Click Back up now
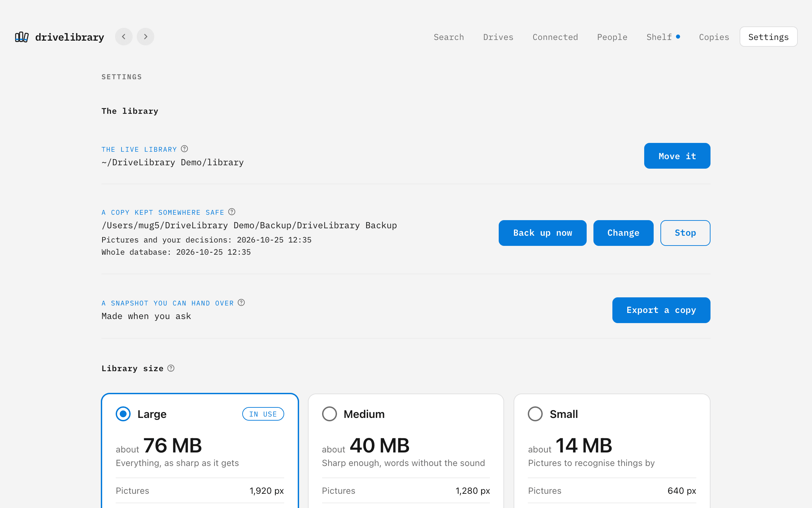Screen dimensions: 812x508 tap(542, 233)
